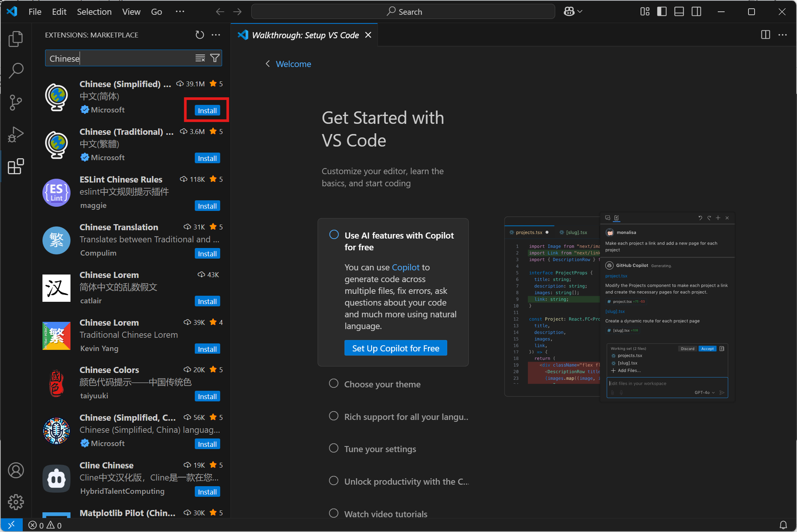Open Run and Debug view icon

pos(16,134)
